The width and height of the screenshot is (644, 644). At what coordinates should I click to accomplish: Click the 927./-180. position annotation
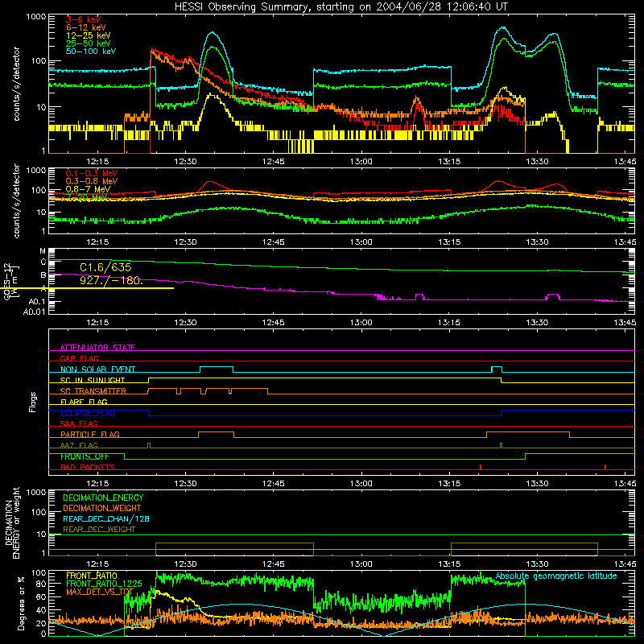pyautogui.click(x=111, y=280)
